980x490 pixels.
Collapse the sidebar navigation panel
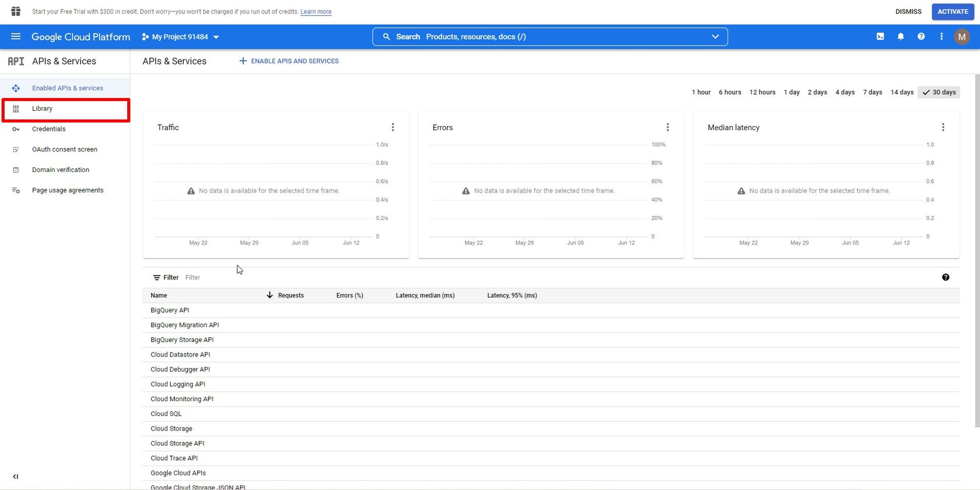16,477
